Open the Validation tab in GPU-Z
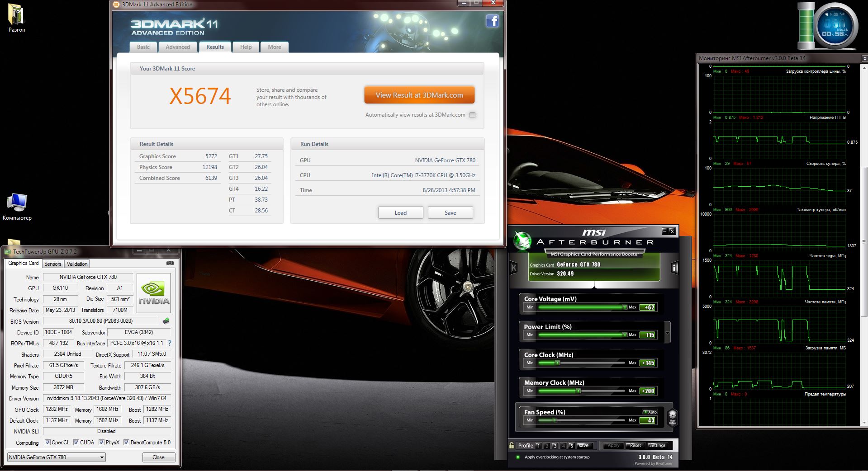 point(77,264)
